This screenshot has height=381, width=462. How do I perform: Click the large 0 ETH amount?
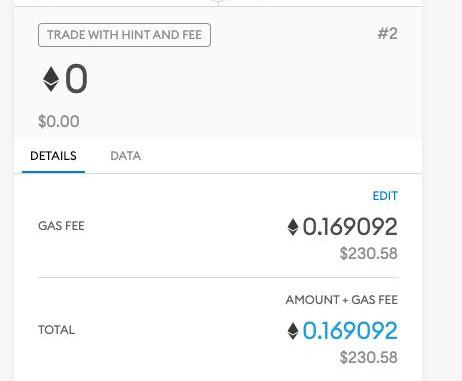pyautogui.click(x=76, y=79)
